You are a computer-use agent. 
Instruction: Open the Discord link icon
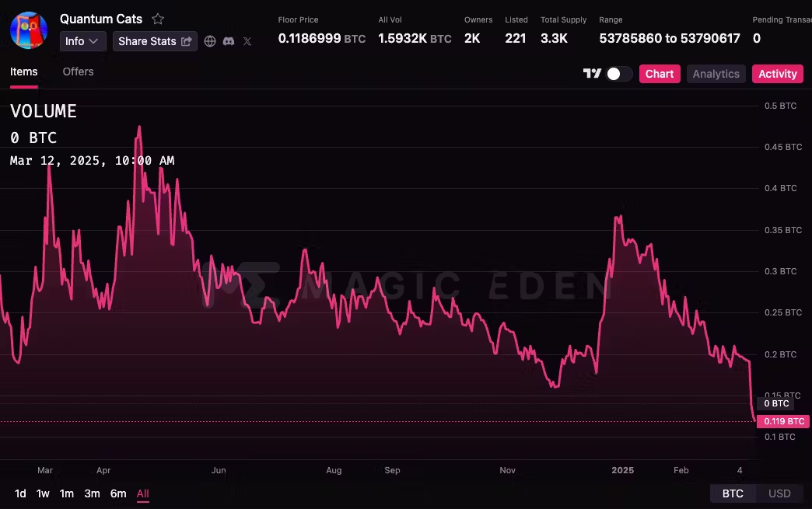pos(229,41)
